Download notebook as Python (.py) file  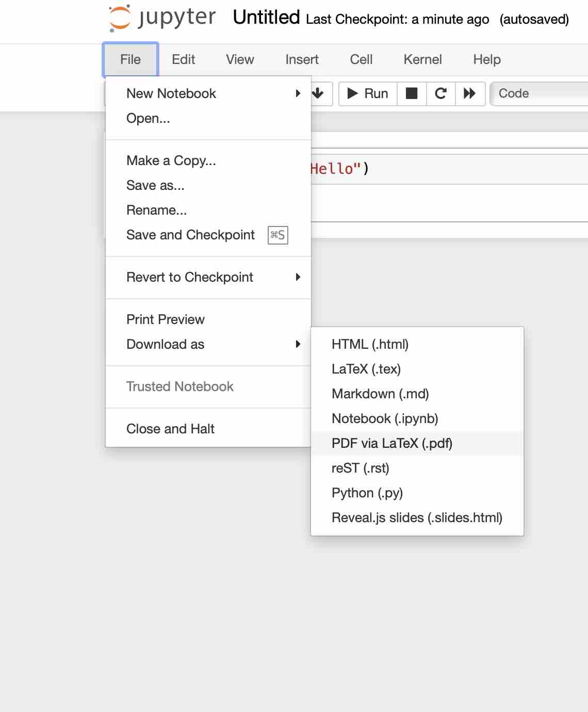[x=366, y=493]
